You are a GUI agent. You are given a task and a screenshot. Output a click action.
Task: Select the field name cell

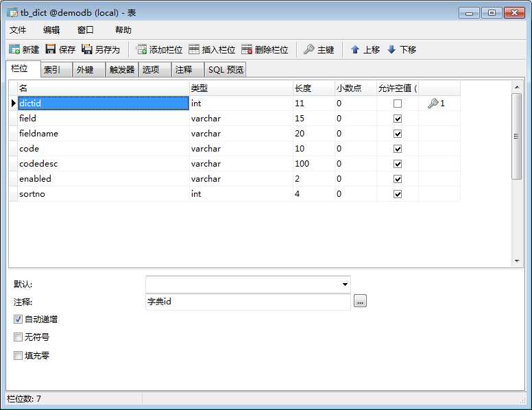pos(103,119)
